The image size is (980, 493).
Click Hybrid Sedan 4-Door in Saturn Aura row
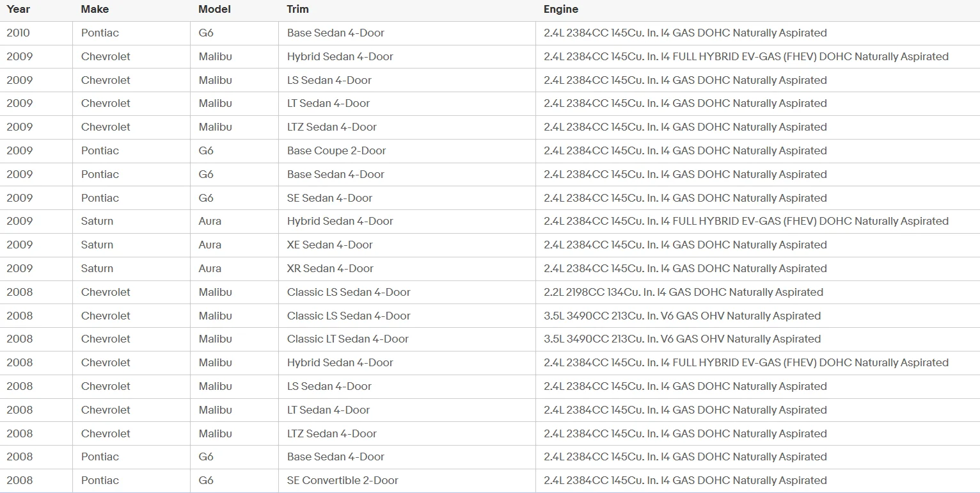[340, 222]
